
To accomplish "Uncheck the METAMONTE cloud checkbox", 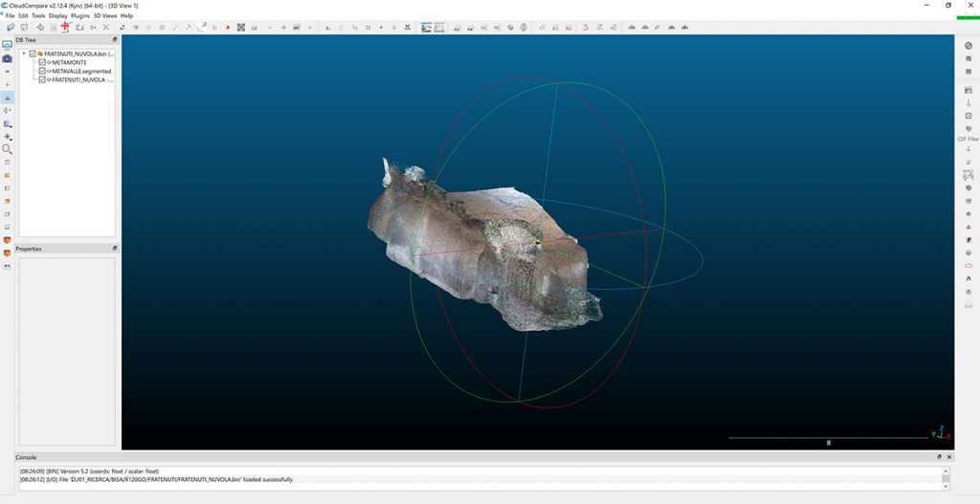I will click(42, 62).
